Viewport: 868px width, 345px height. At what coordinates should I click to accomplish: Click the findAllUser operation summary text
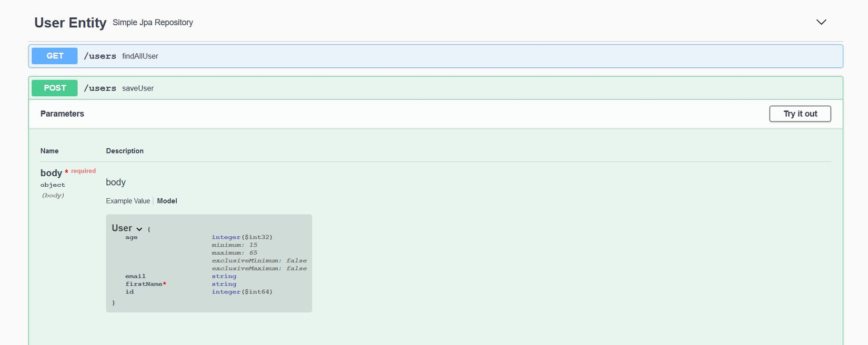click(140, 56)
